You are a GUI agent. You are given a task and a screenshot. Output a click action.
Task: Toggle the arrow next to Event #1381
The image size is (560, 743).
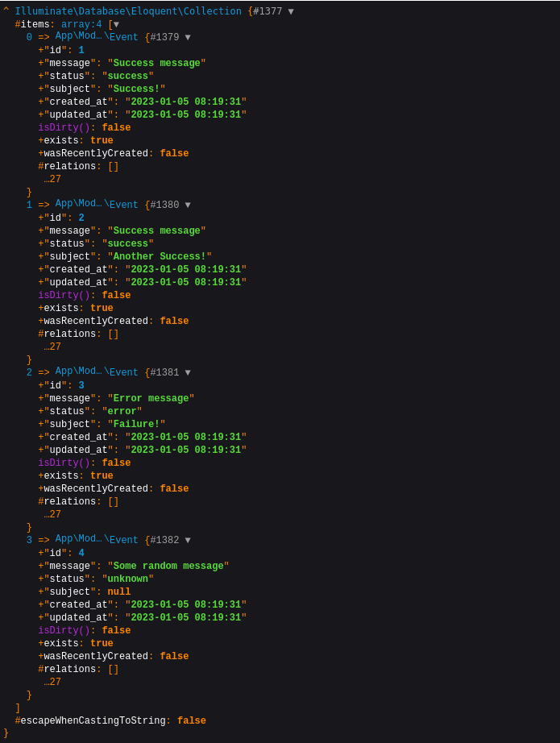(x=188, y=373)
